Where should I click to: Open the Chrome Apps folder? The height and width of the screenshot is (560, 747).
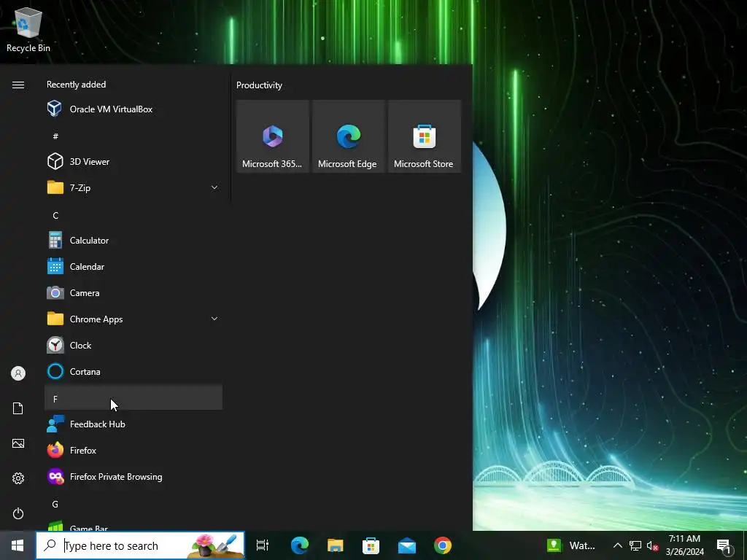tap(133, 319)
